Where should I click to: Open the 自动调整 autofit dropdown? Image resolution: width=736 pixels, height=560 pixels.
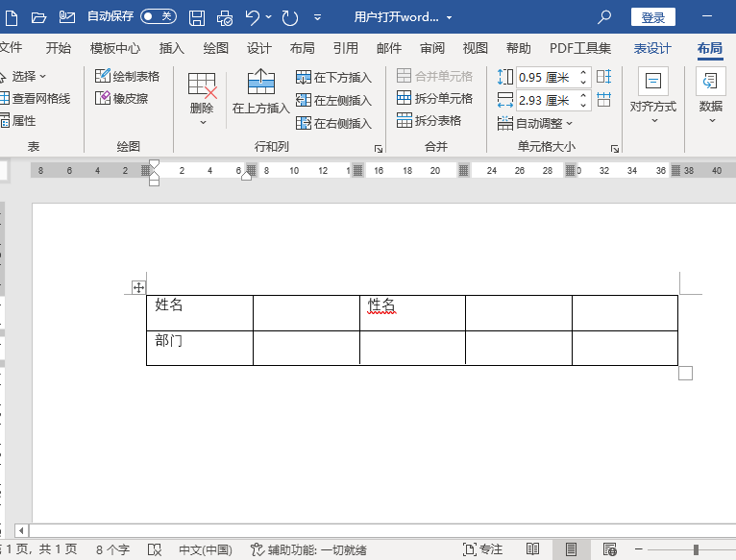point(535,124)
